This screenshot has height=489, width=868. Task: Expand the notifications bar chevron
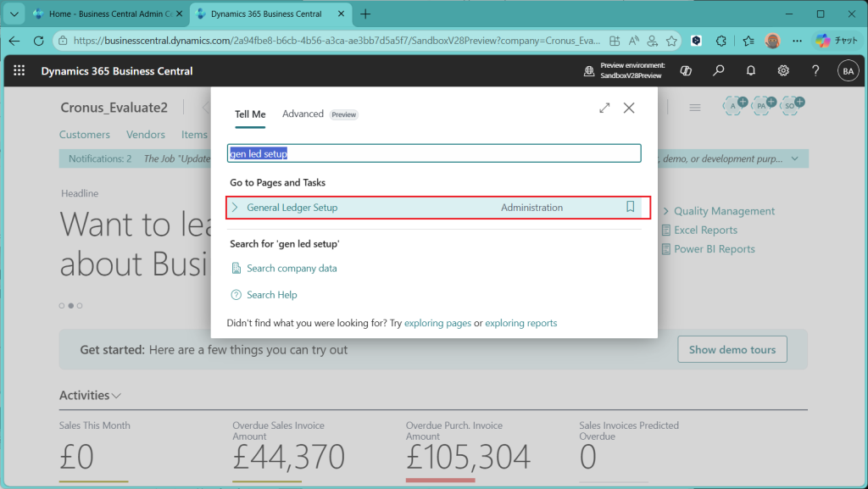pyautogui.click(x=794, y=158)
